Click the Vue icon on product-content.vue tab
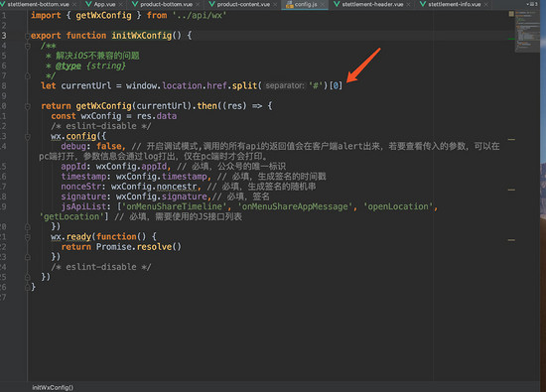Viewport: 546px width, 392px height. click(x=211, y=4)
